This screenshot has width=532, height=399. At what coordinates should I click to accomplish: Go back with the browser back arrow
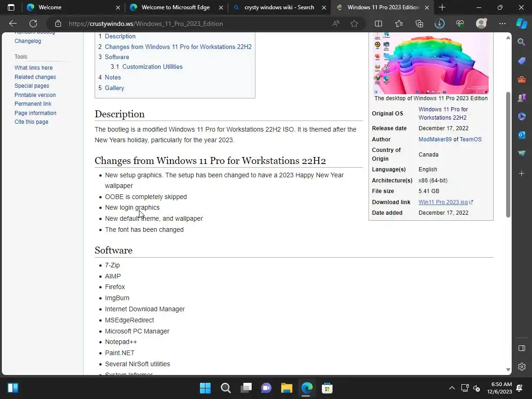[x=13, y=24]
